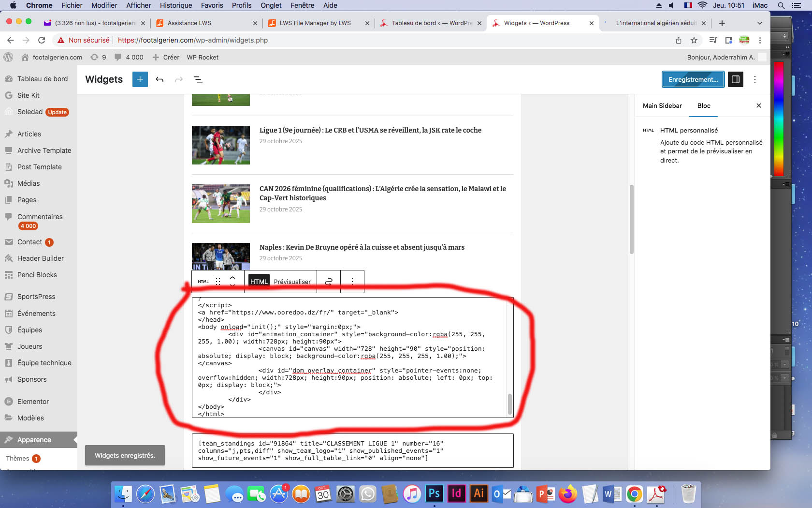
Task: Move the HTML block up
Action: [232, 278]
